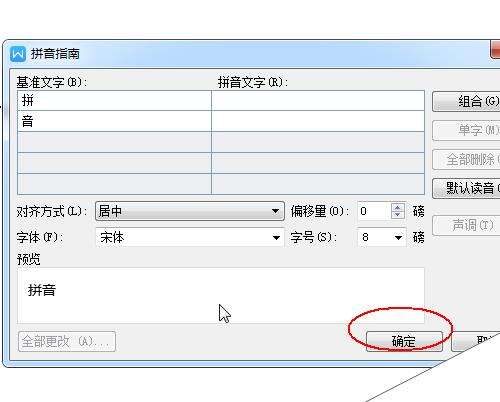The height and width of the screenshot is (402, 500).
Task: Click the pinyin field beside 音
Action: tap(318, 121)
